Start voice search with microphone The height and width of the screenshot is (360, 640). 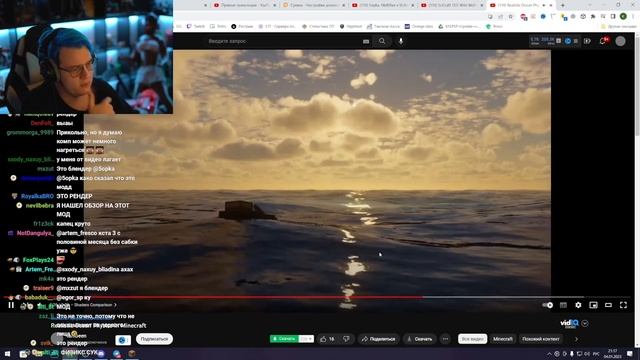[x=401, y=41]
